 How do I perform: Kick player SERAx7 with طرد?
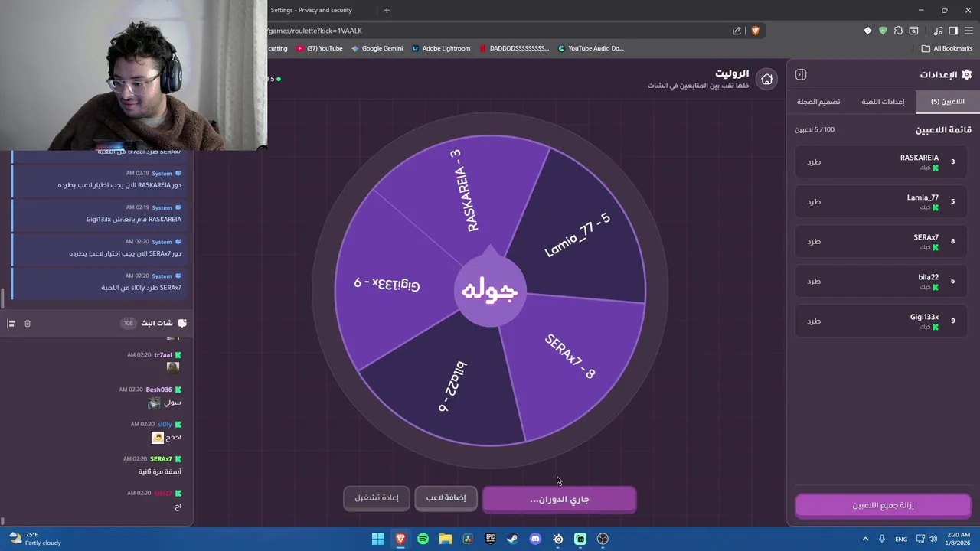814,241
